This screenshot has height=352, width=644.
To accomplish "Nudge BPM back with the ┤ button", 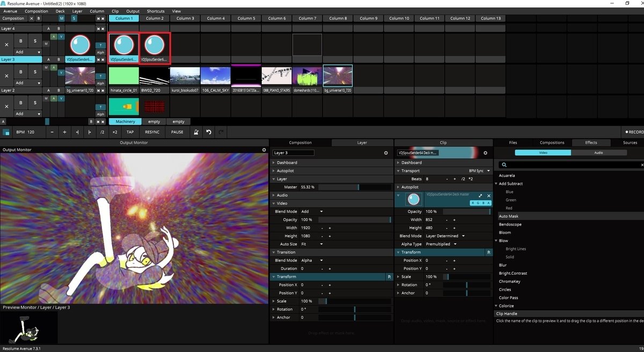I will coord(77,132).
